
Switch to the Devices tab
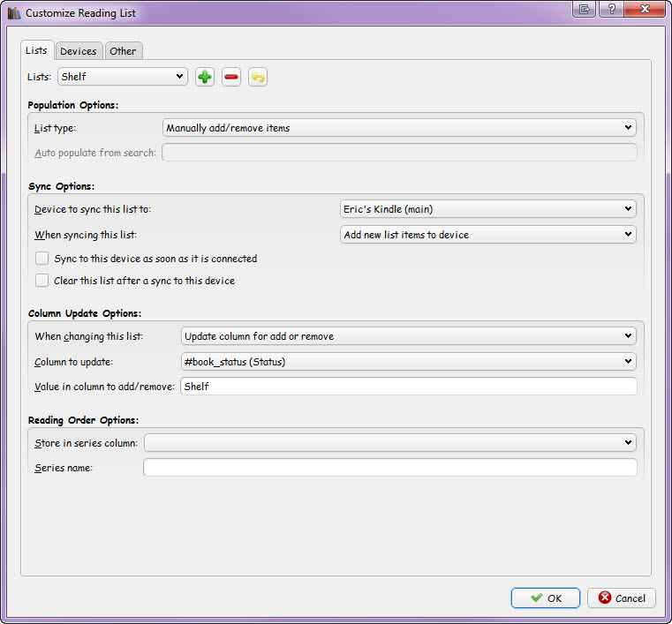(79, 51)
